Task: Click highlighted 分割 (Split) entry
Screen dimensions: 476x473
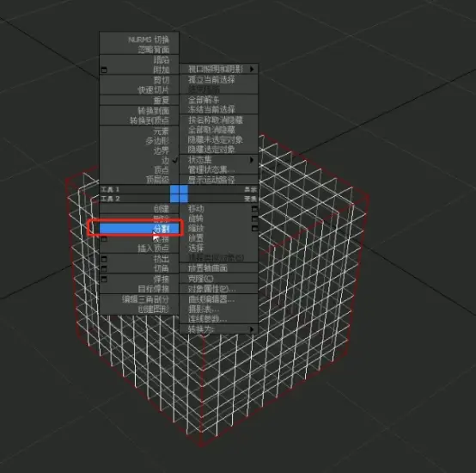Action: (x=139, y=229)
